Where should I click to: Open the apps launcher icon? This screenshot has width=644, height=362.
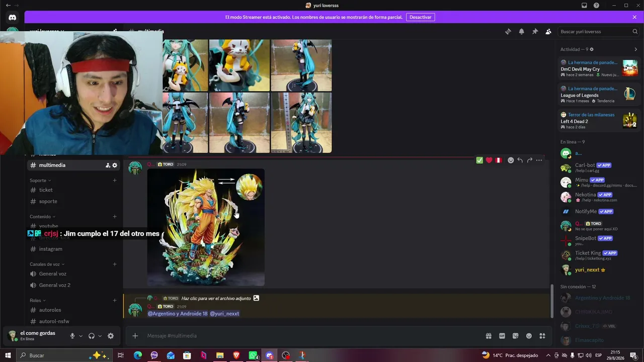[542, 336]
